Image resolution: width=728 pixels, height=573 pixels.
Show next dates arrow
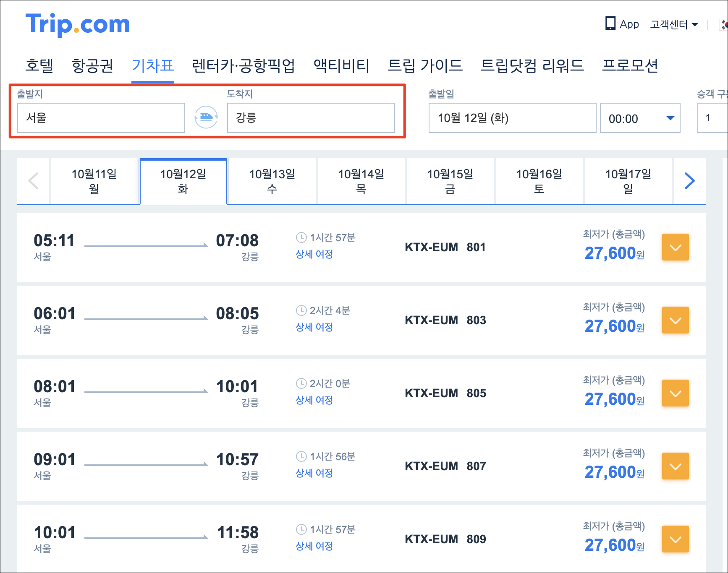(x=689, y=181)
